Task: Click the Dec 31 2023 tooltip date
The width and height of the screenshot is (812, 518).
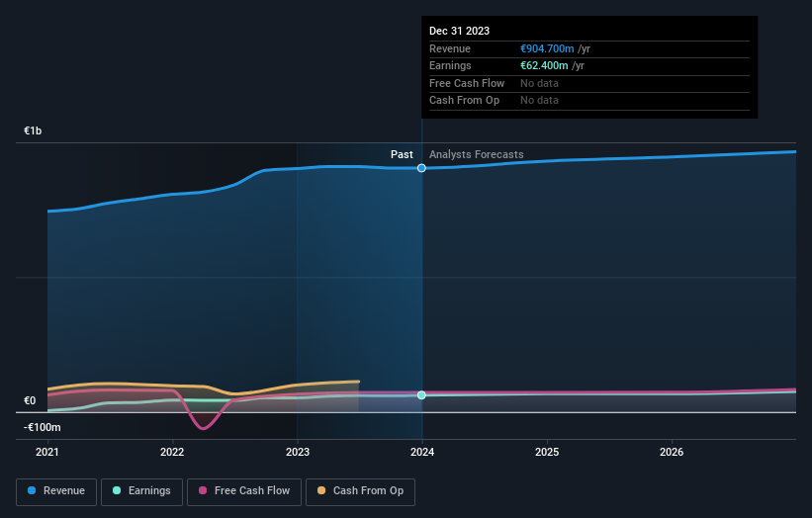Action: pos(459,31)
